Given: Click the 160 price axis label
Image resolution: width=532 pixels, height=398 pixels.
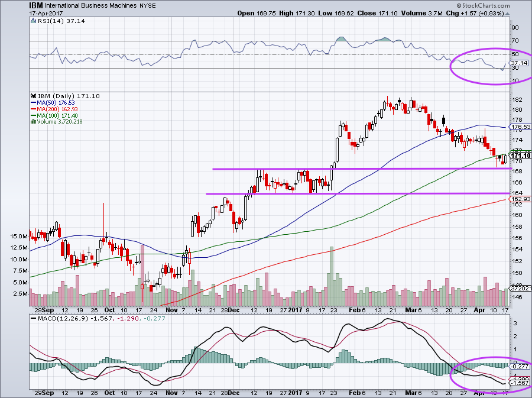Looking at the screenshot, I should pyautogui.click(x=517, y=215).
